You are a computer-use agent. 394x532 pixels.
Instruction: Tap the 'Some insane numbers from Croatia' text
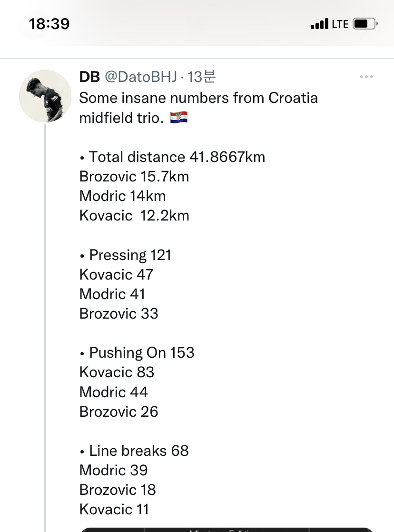coord(198,98)
